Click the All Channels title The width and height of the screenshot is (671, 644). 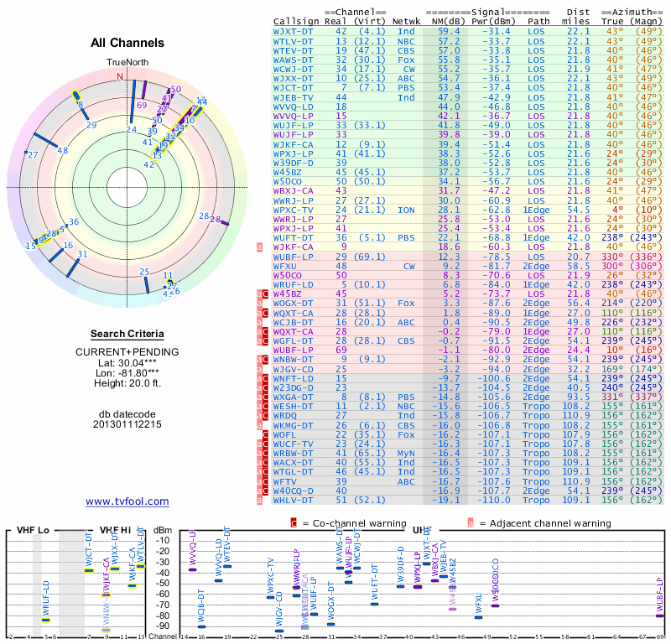pyautogui.click(x=127, y=43)
